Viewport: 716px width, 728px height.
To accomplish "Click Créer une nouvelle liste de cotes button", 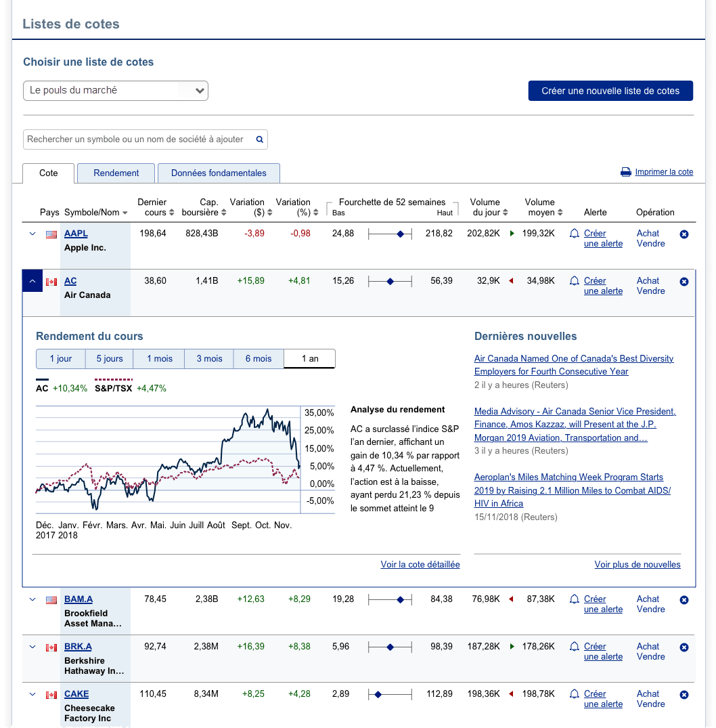I will click(x=610, y=91).
